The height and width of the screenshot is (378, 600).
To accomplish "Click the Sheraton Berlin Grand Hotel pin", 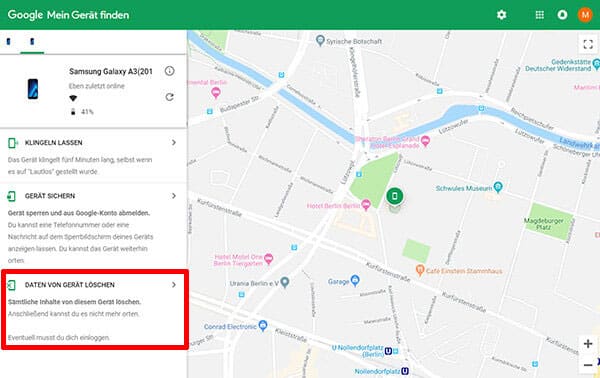I will (x=425, y=142).
